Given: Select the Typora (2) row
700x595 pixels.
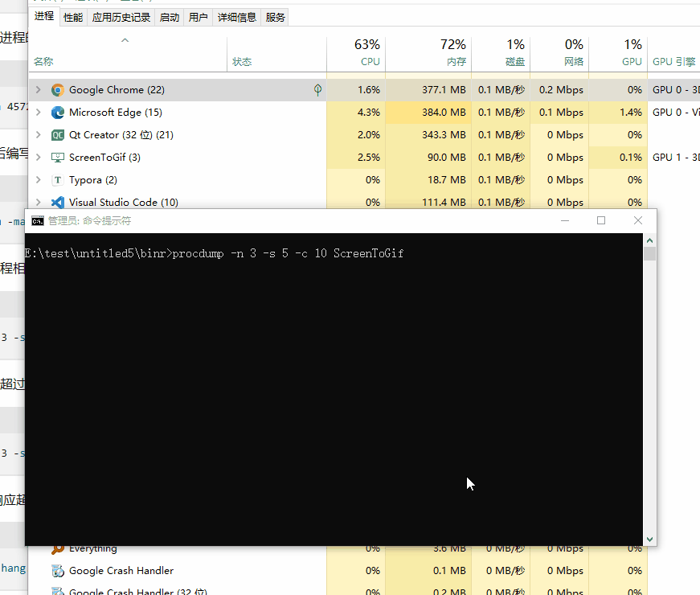Looking at the screenshot, I should click(364, 180).
